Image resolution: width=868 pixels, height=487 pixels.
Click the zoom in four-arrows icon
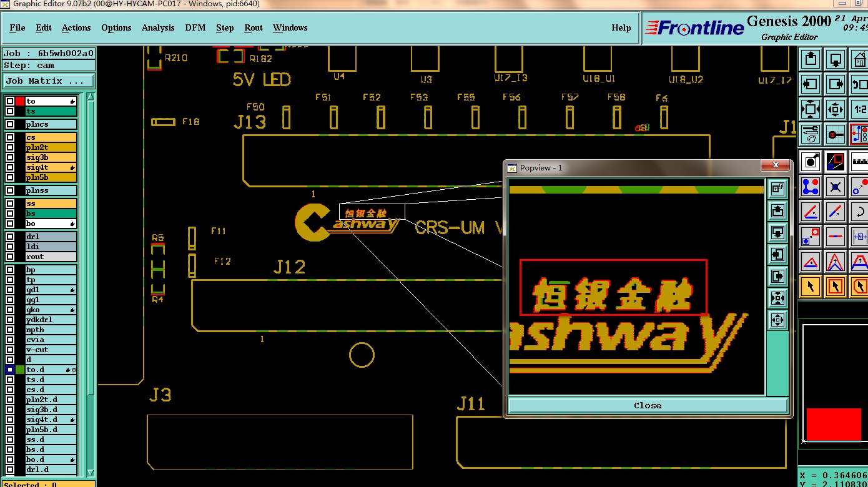(811, 109)
